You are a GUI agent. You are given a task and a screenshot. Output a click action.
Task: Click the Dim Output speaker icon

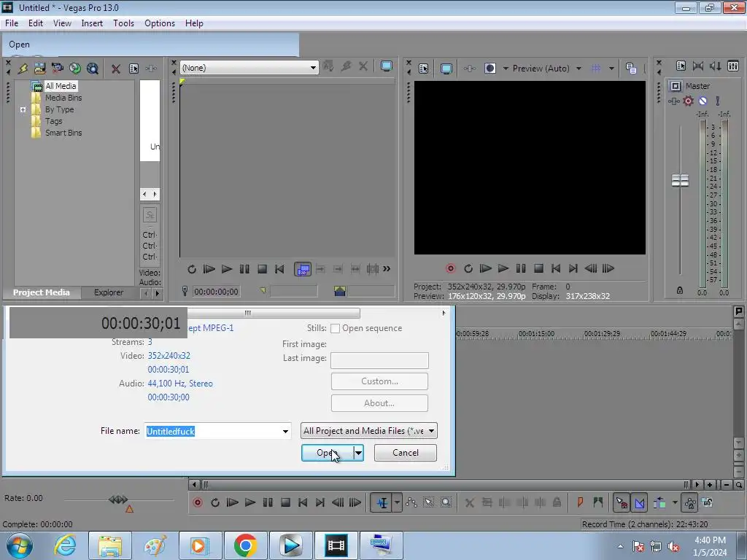tap(715, 66)
